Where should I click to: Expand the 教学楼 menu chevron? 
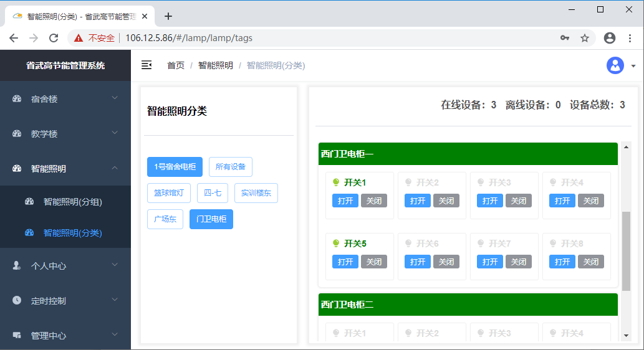click(x=115, y=133)
